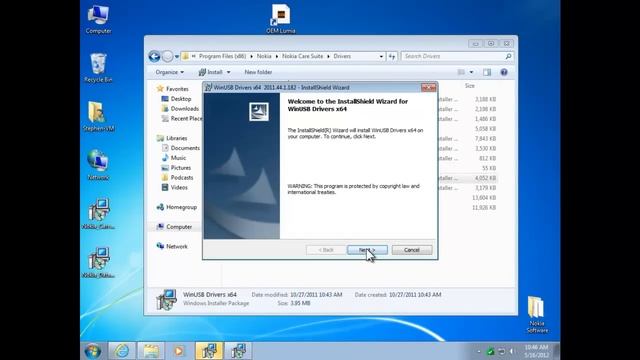640x360 pixels.
Task: Open the Recycle Bin desktop icon
Action: (x=98, y=68)
